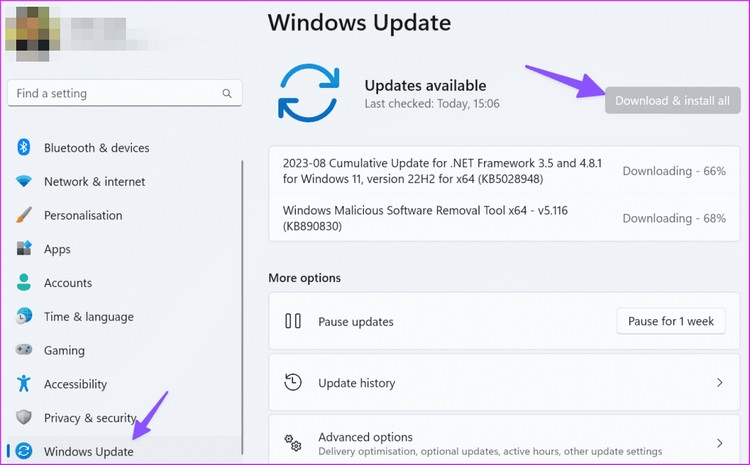Click 'Last checked: Today, 15:06' text
Image resolution: width=750 pixels, height=465 pixels.
tap(432, 104)
